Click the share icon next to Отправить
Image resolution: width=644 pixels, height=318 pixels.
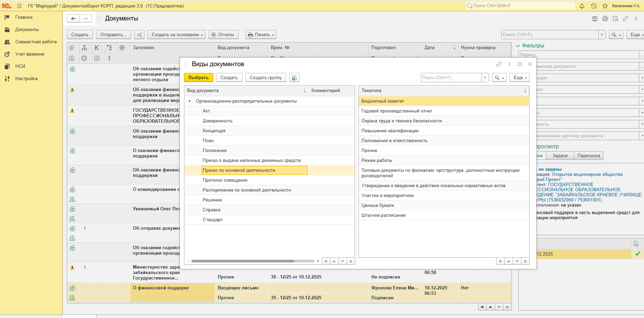tap(139, 35)
